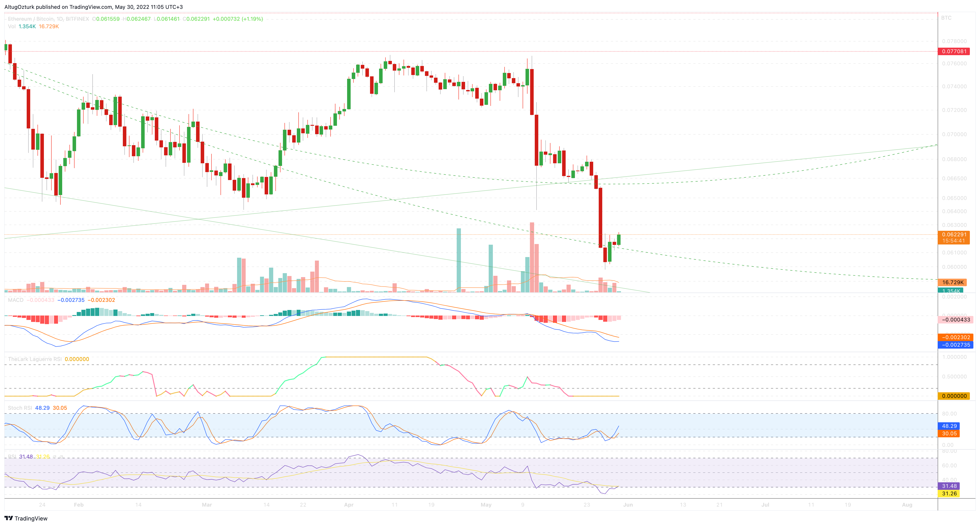Select the Ethereum / Bitcoin symbol legend

(x=48, y=19)
